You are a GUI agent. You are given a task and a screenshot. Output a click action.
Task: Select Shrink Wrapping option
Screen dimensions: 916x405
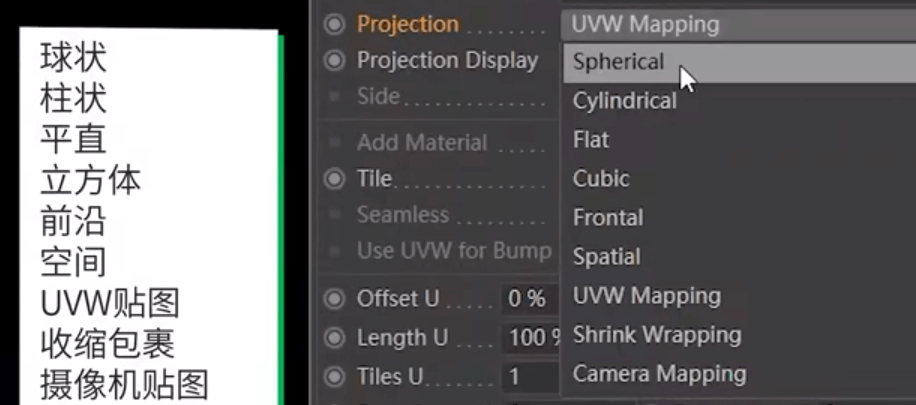pos(739,334)
